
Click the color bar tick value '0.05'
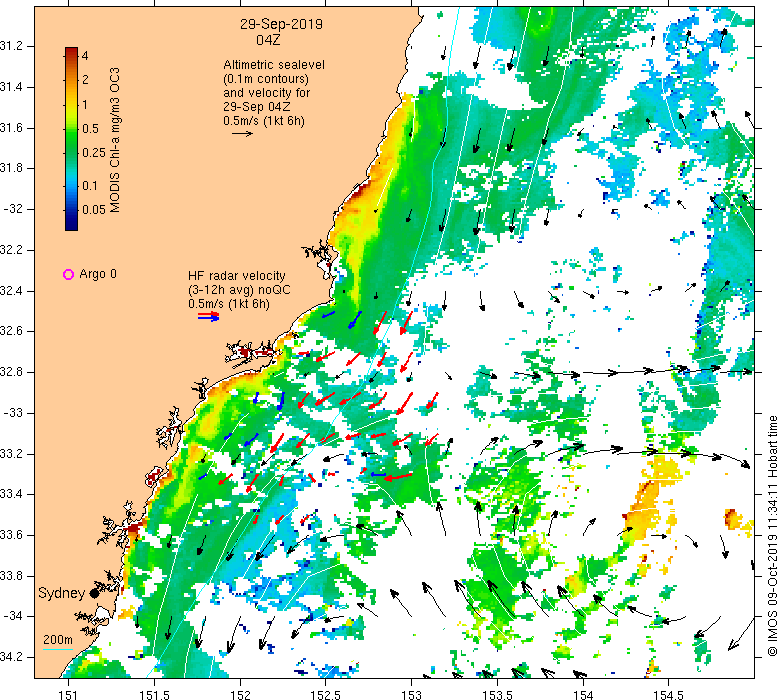coord(94,209)
